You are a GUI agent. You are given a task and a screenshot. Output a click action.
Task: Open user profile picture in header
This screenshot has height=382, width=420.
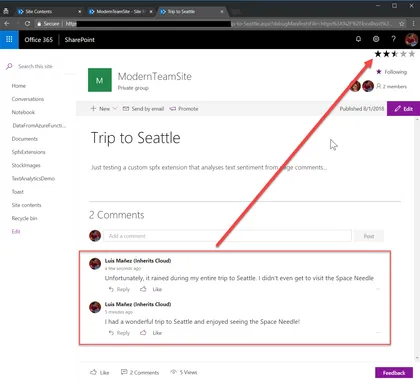point(411,40)
